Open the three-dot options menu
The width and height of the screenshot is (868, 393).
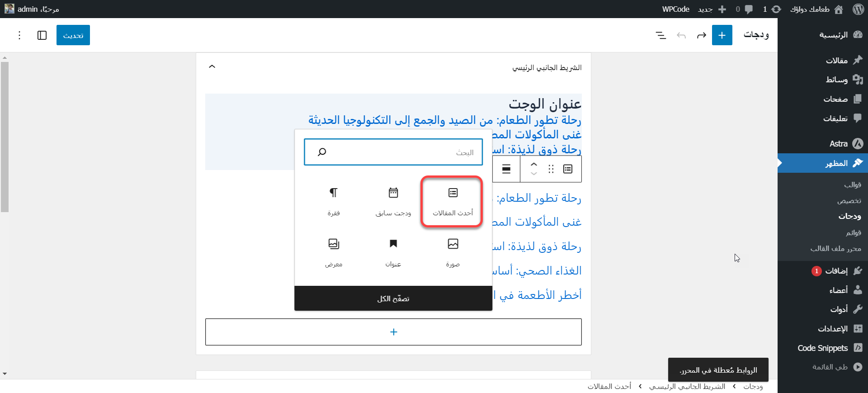point(19,35)
